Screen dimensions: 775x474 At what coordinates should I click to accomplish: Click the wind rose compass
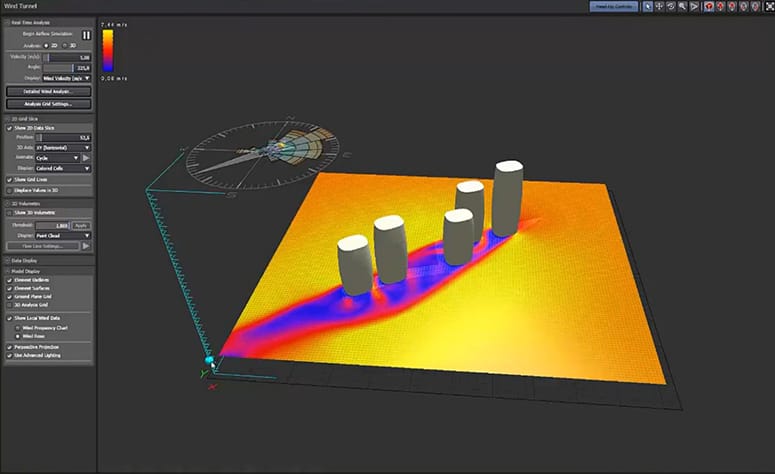pyautogui.click(x=265, y=152)
